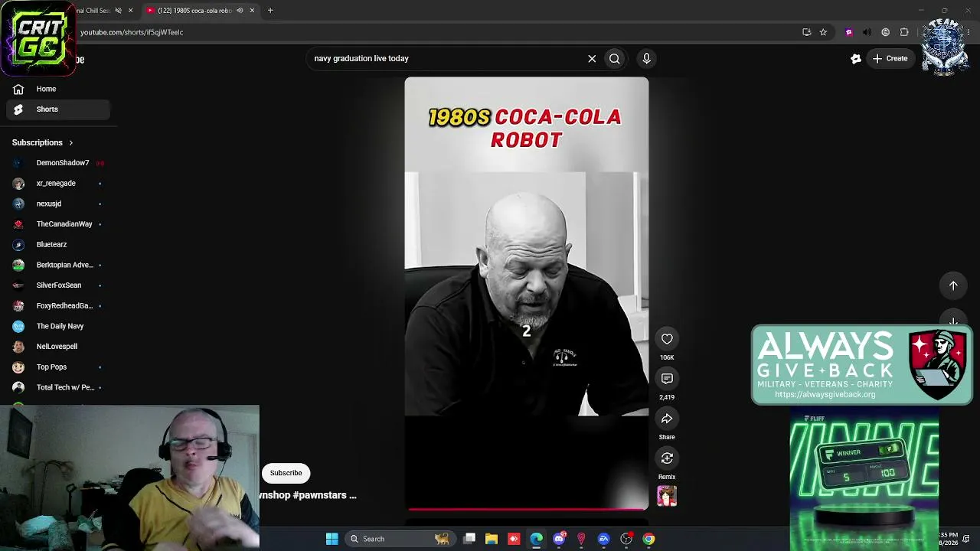The height and width of the screenshot is (551, 980).
Task: Open comments showing 2,419
Action: pos(667,379)
